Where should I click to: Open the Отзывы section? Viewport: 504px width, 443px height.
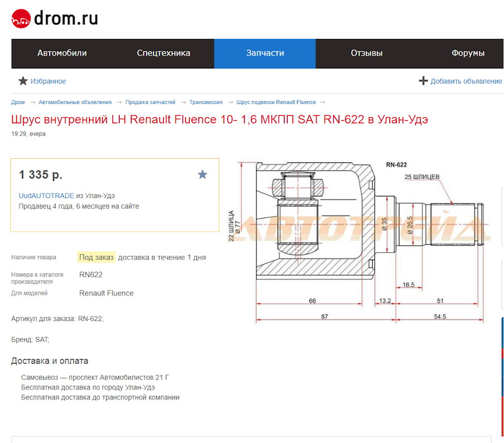pyautogui.click(x=366, y=53)
